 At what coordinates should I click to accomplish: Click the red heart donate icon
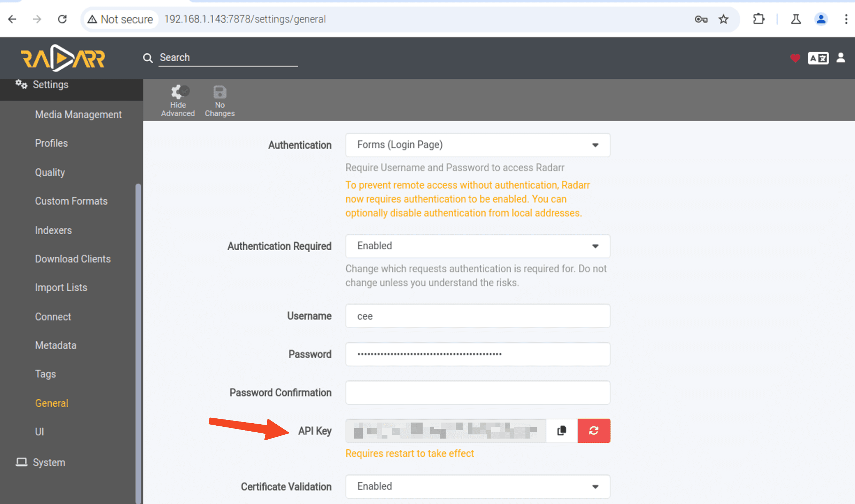coord(795,58)
